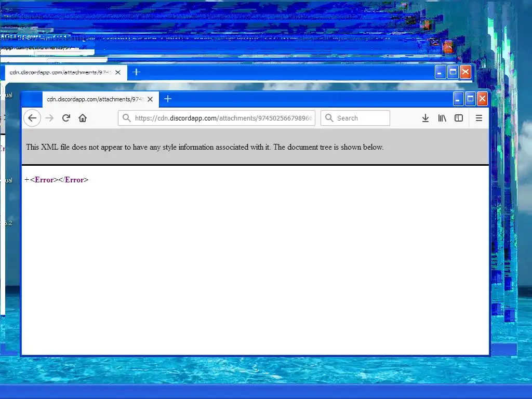Select the cdn.discordapp.com tab in the second window behind

(x=66, y=72)
